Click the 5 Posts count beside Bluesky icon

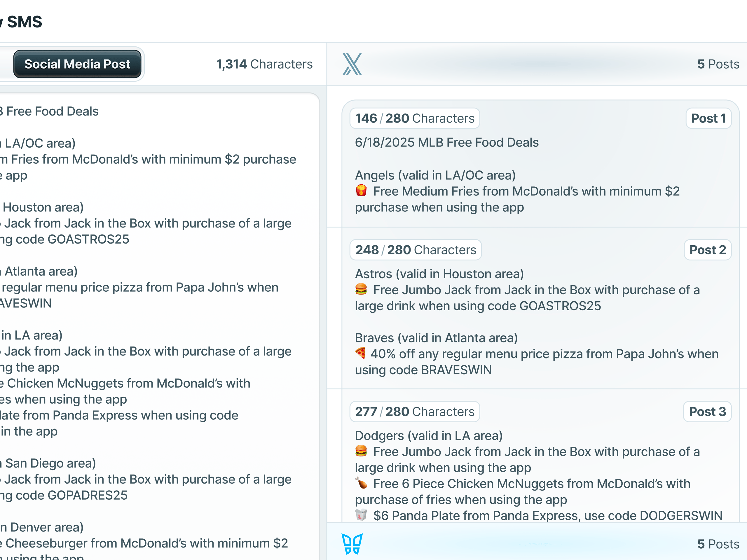(x=718, y=544)
